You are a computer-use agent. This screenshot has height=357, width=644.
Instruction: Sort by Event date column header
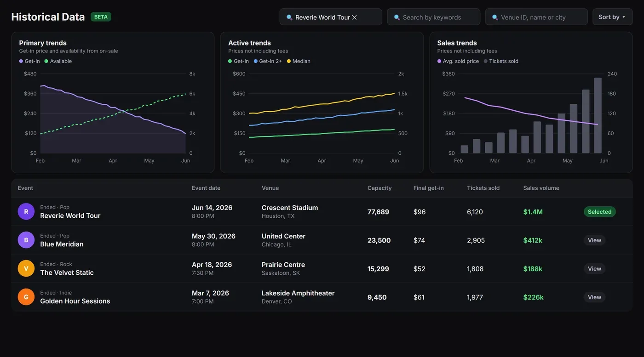point(206,188)
